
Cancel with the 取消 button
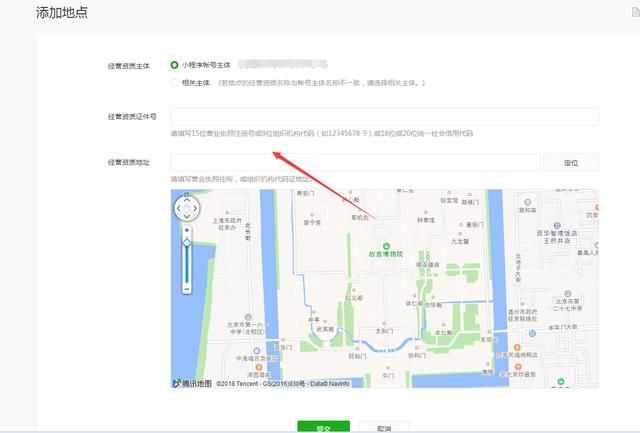click(384, 427)
